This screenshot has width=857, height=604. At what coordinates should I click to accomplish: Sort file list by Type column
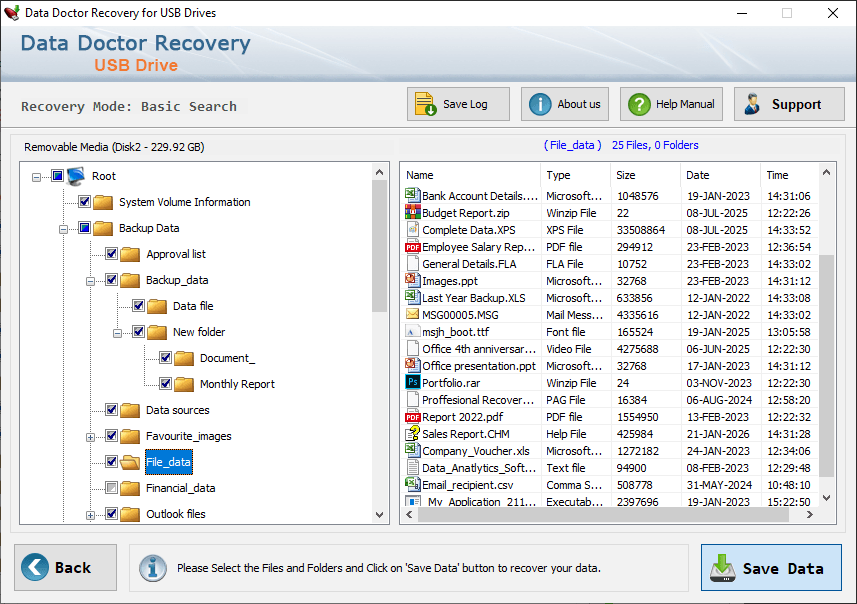[576, 175]
